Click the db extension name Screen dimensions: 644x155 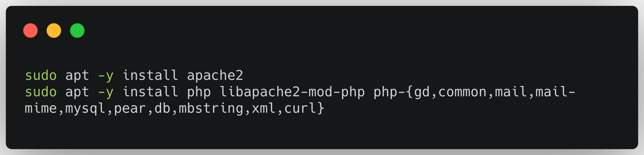pyautogui.click(x=162, y=108)
